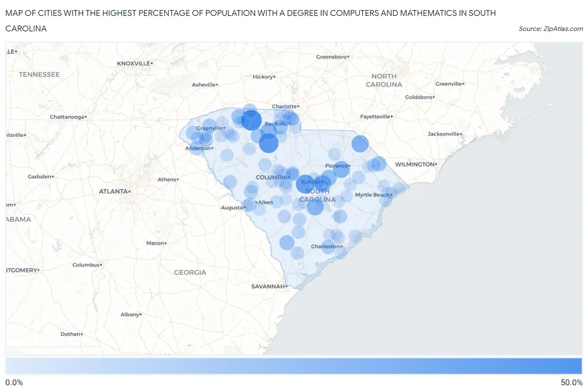Click the dark bubble northeast of Florence near the border
This screenshot has width=588, height=392.
click(360, 143)
